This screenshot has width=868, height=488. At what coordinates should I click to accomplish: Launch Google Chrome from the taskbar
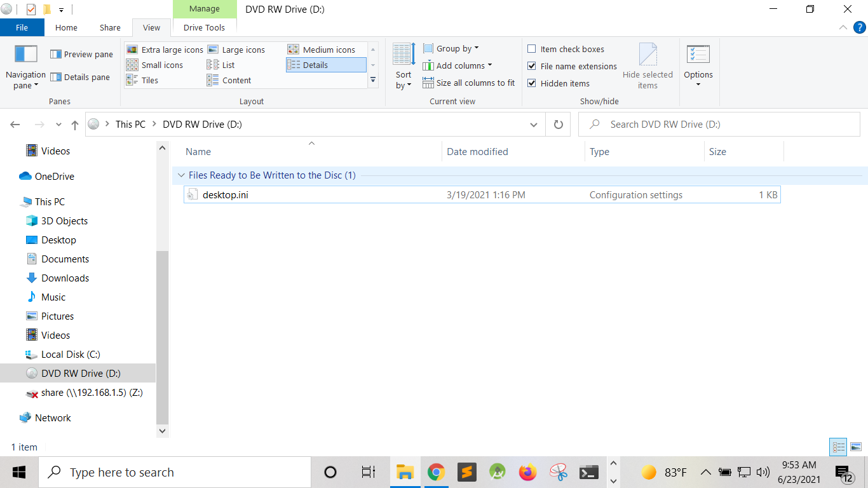point(436,472)
